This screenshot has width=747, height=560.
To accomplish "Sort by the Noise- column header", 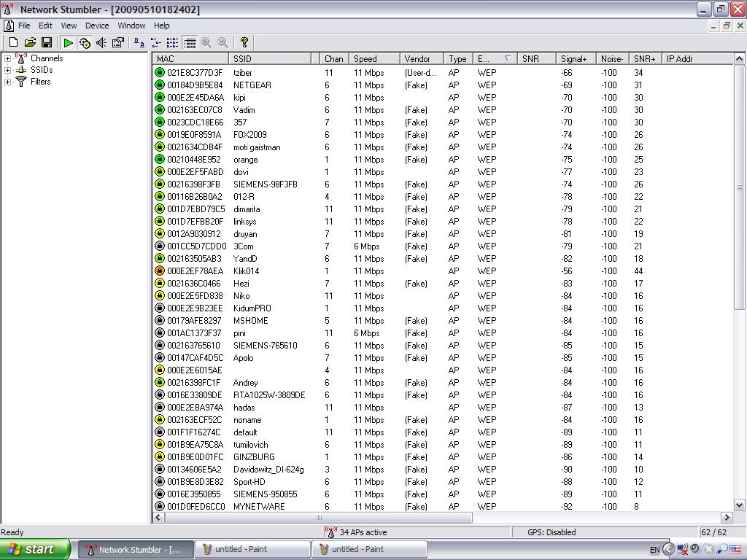I will point(613,58).
